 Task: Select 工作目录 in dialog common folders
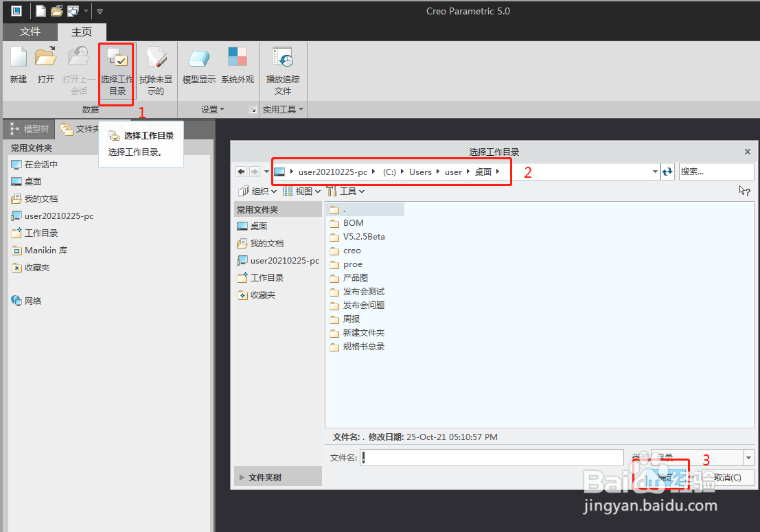(x=260, y=277)
